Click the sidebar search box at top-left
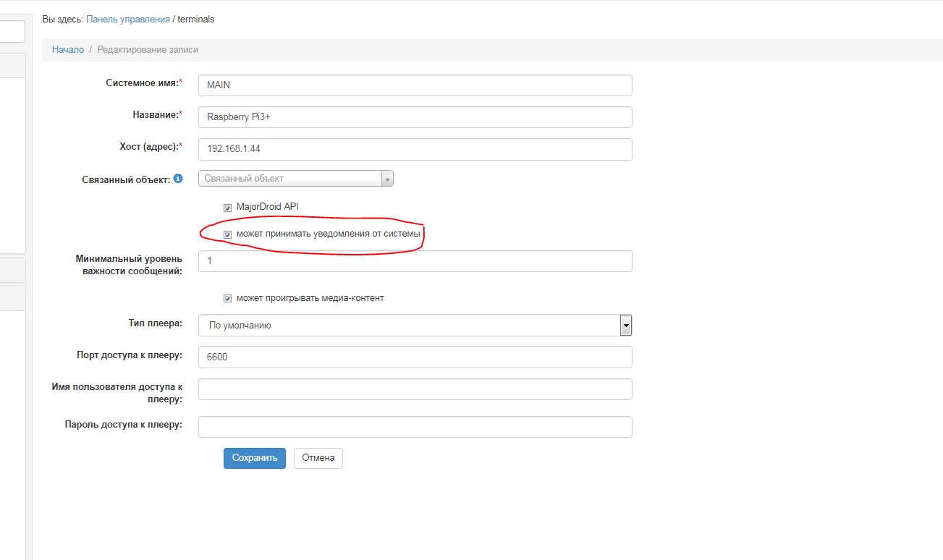 pos(12,32)
